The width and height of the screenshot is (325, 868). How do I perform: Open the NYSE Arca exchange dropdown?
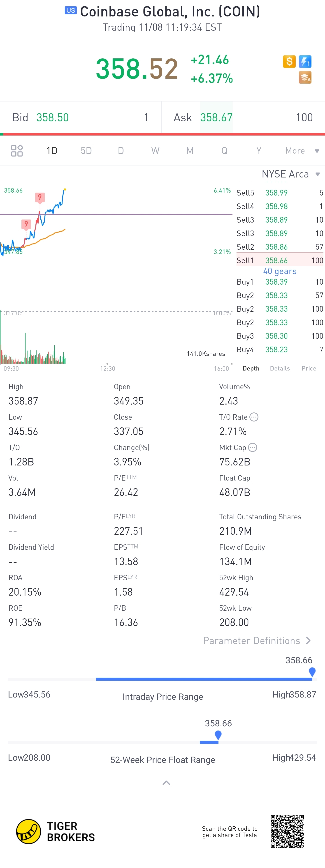coord(291,174)
